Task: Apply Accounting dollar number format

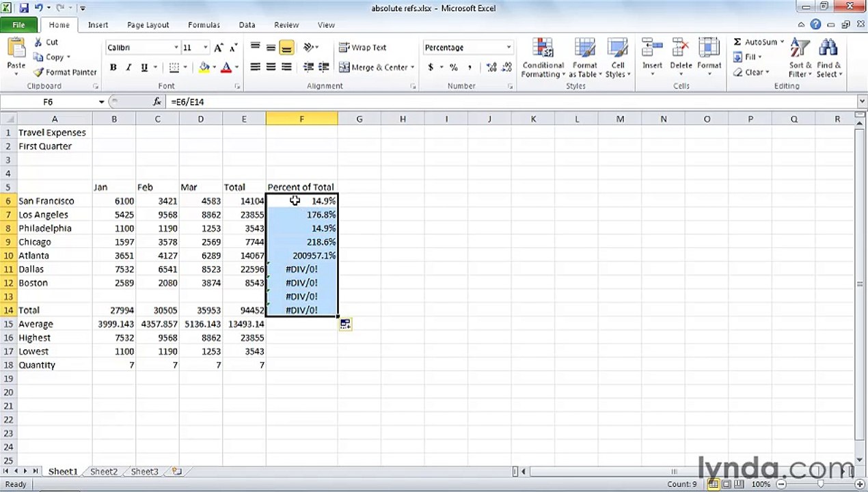Action: (x=431, y=68)
